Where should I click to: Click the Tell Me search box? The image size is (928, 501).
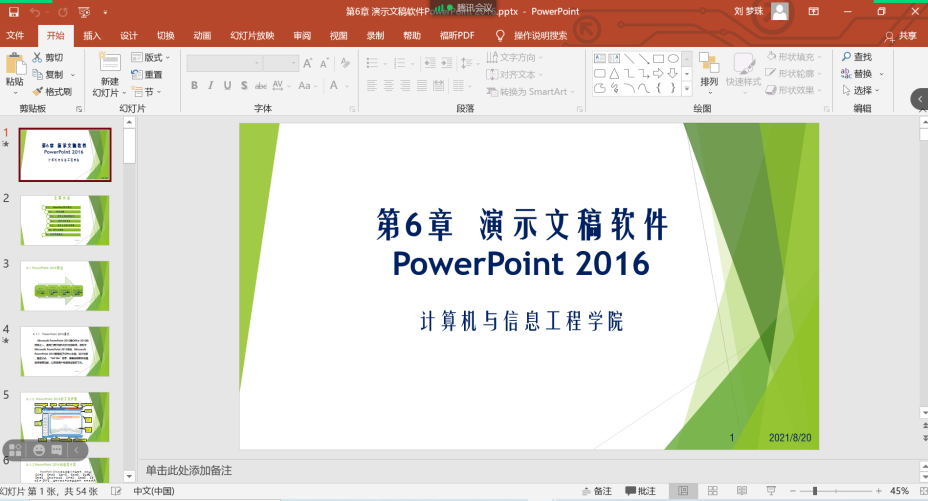(531, 35)
